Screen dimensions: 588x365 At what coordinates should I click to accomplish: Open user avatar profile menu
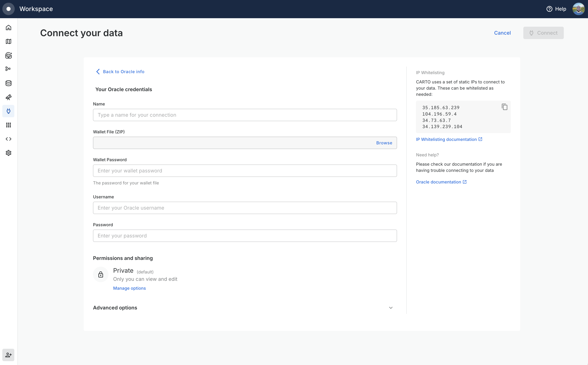coord(578,9)
